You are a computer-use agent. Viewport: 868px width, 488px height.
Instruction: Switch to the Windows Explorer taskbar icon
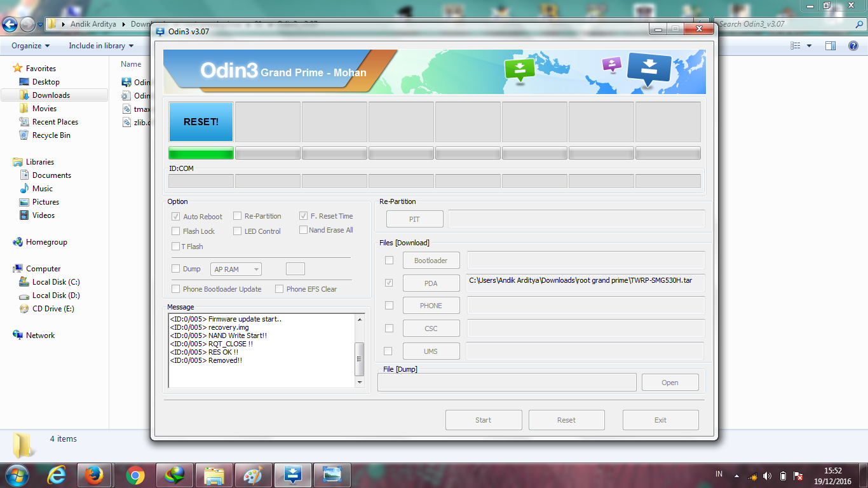click(x=214, y=475)
